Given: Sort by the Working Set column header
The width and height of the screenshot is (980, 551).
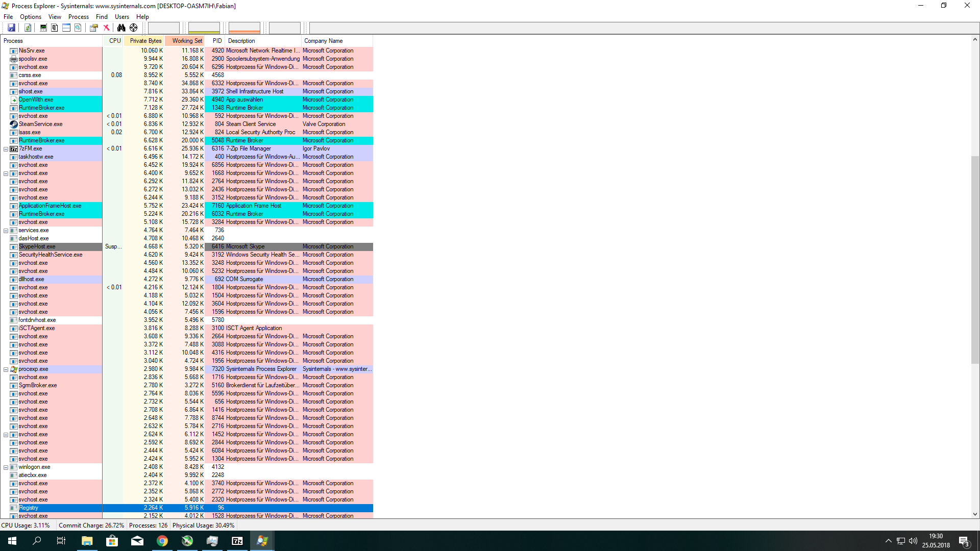Looking at the screenshot, I should point(186,41).
